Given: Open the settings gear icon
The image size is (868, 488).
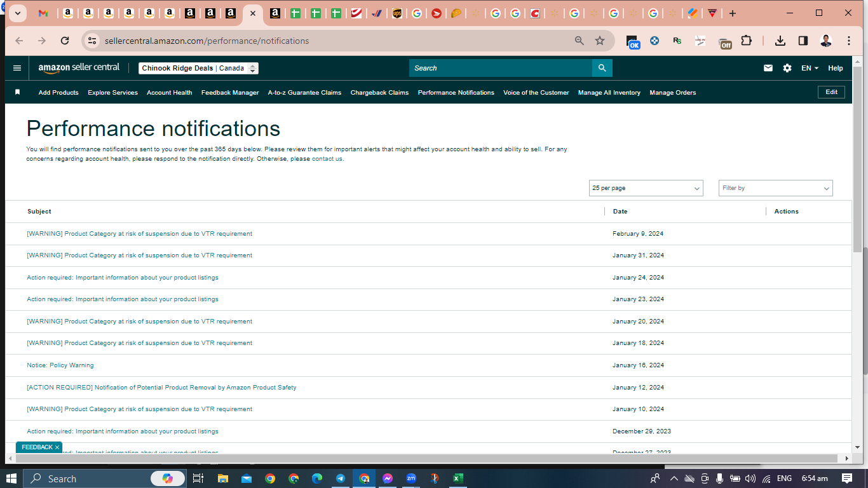Looking at the screenshot, I should (787, 68).
